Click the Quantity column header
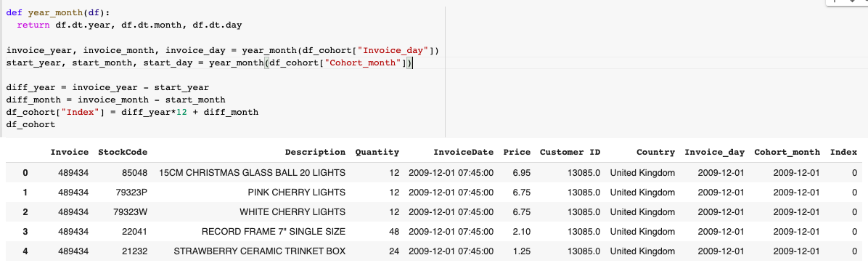The height and width of the screenshot is (263, 868). tap(377, 152)
